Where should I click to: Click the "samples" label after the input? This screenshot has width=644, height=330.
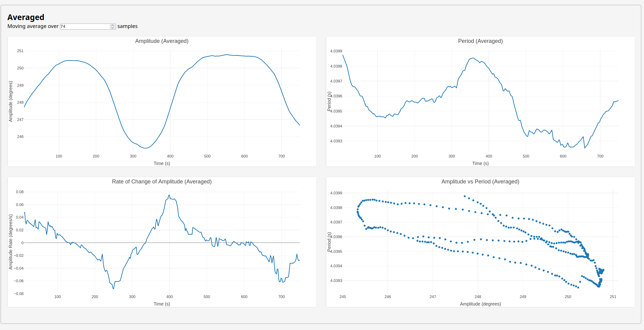pos(127,26)
